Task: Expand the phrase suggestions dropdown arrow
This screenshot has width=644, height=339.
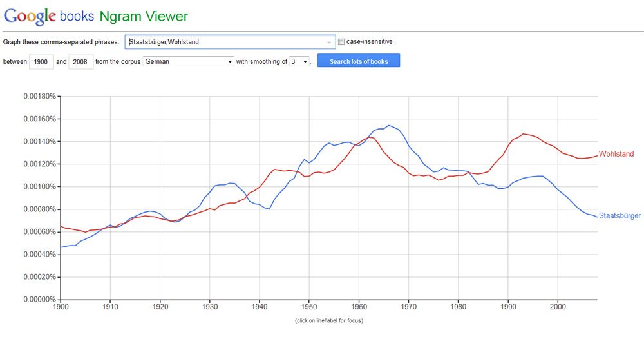Action: click(x=329, y=42)
